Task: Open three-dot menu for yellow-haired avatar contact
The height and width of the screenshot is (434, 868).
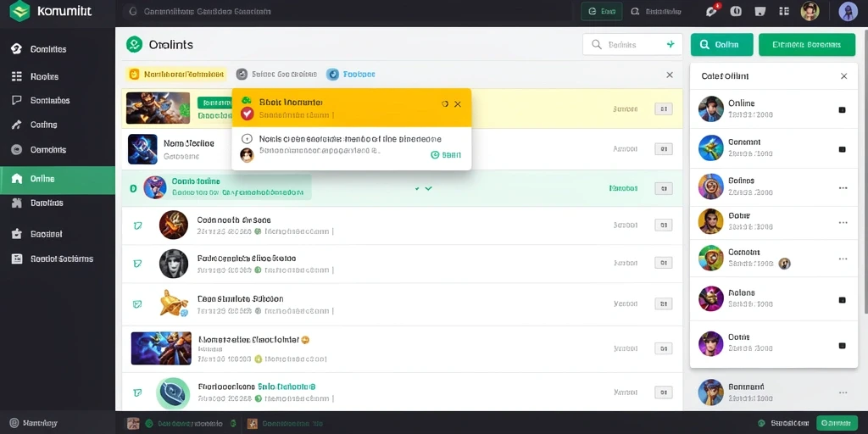Action: (843, 223)
